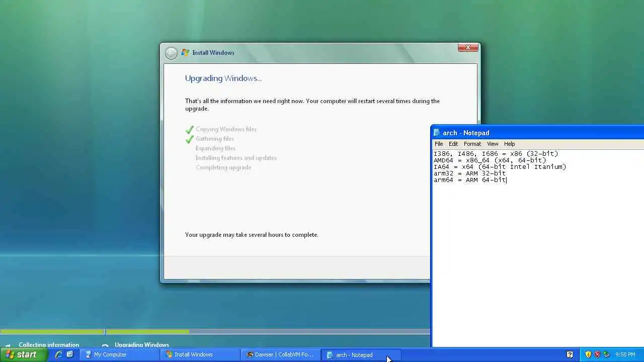The image size is (644, 362).
Task: Click the IA64 = x64 line in Notepad
Action: 500,167
